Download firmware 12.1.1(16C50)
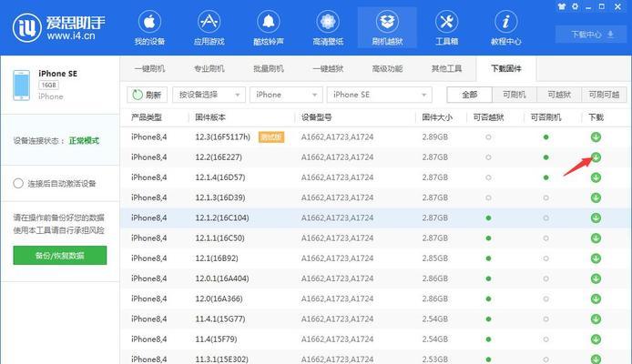 [x=596, y=238]
